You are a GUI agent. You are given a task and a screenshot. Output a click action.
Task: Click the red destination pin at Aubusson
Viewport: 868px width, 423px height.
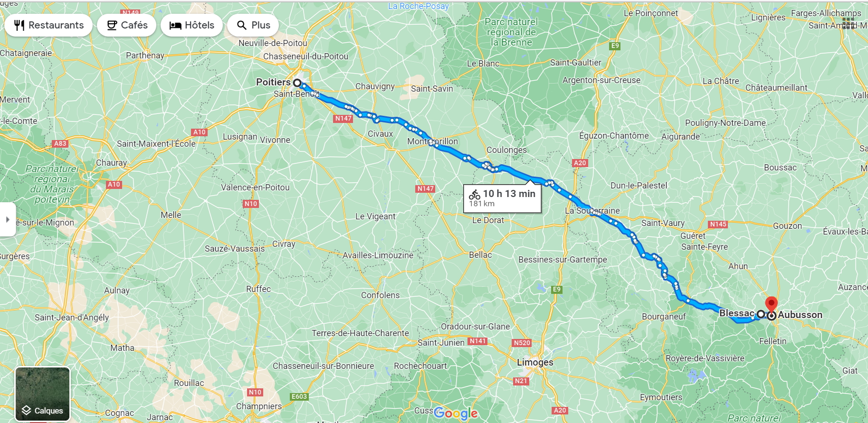point(772,304)
